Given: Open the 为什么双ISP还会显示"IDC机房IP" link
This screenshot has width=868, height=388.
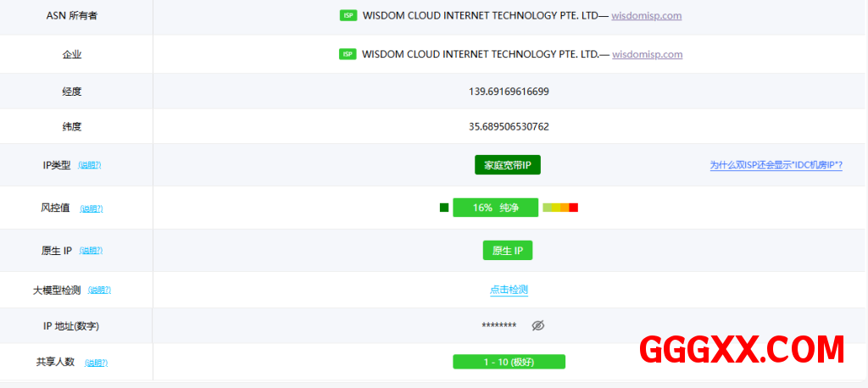Looking at the screenshot, I should click(776, 165).
